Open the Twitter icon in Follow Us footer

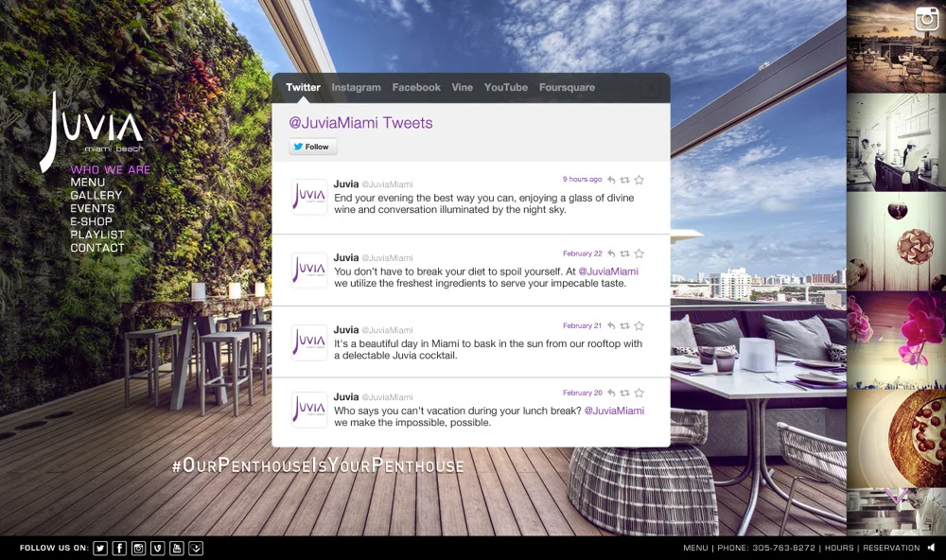[100, 548]
